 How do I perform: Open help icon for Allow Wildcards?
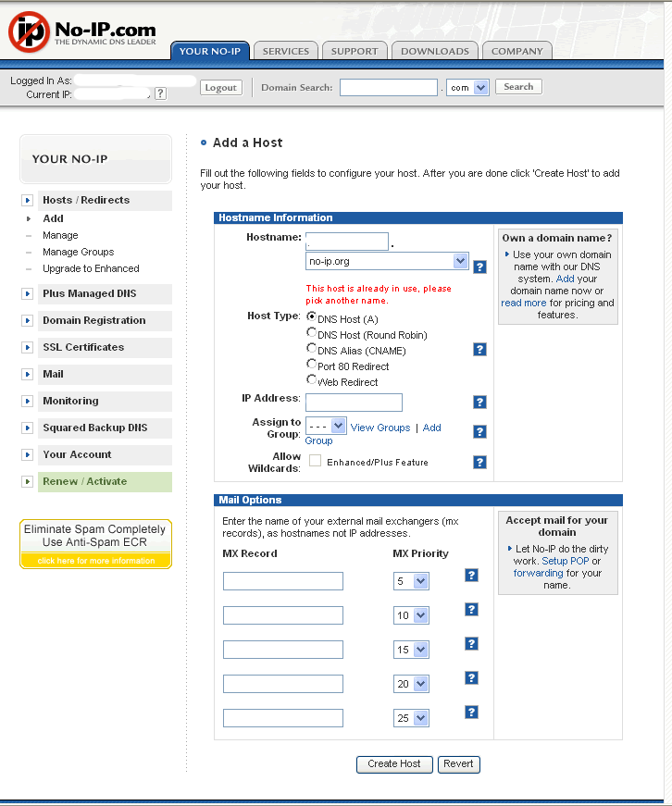click(479, 462)
